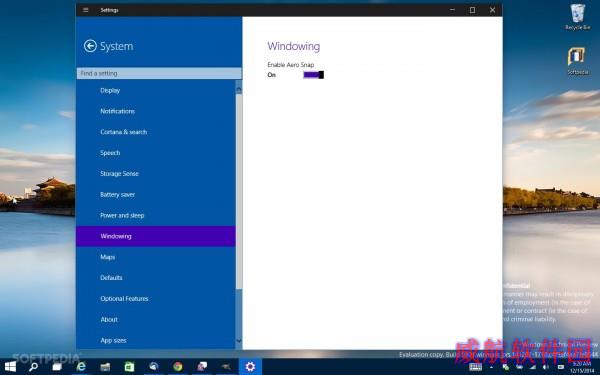Open the hamburger menu in Settings title bar
Viewport: 600px width, 375px height.
(x=86, y=10)
